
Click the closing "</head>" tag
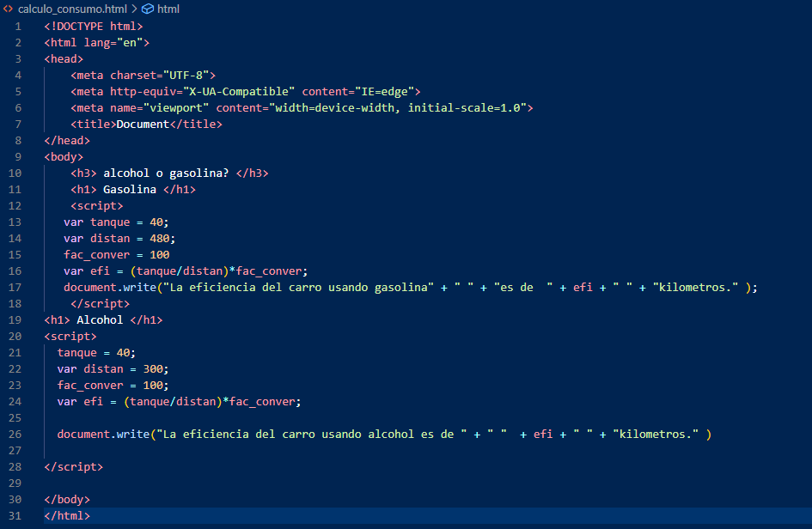[x=67, y=140]
